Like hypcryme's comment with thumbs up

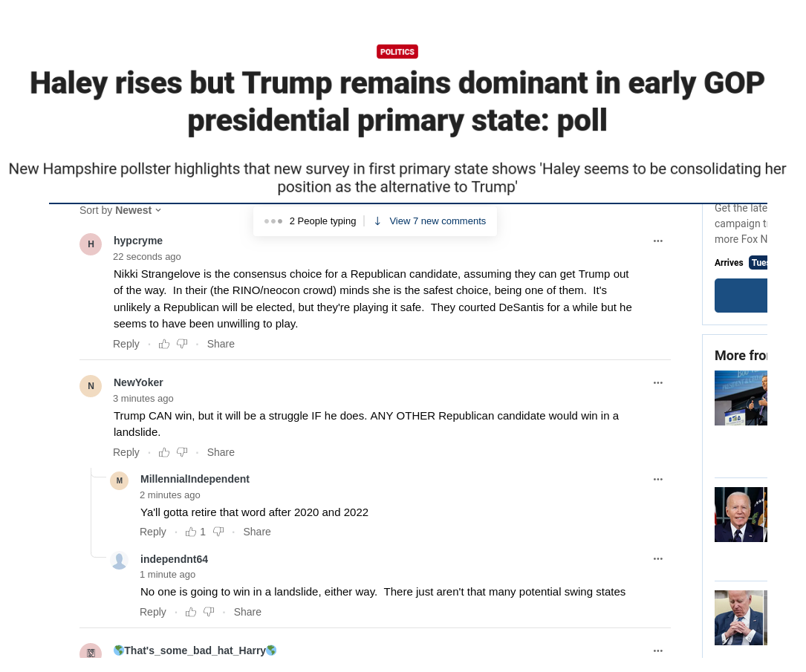[x=164, y=345]
